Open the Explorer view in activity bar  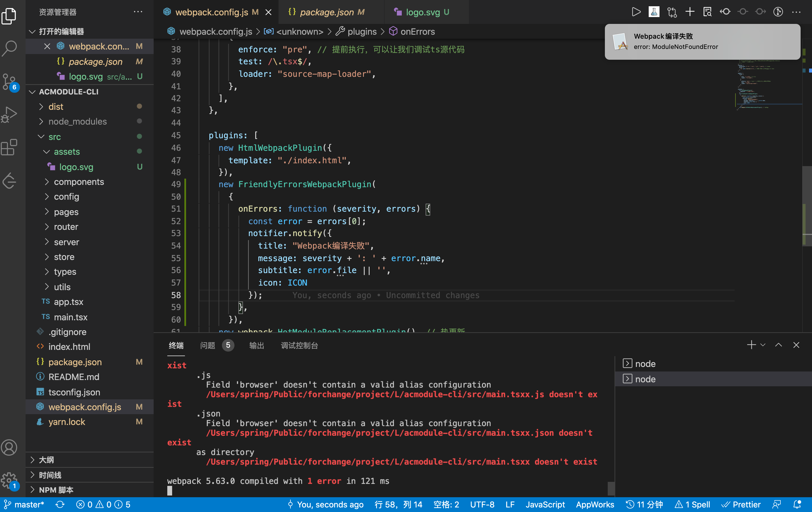click(9, 16)
